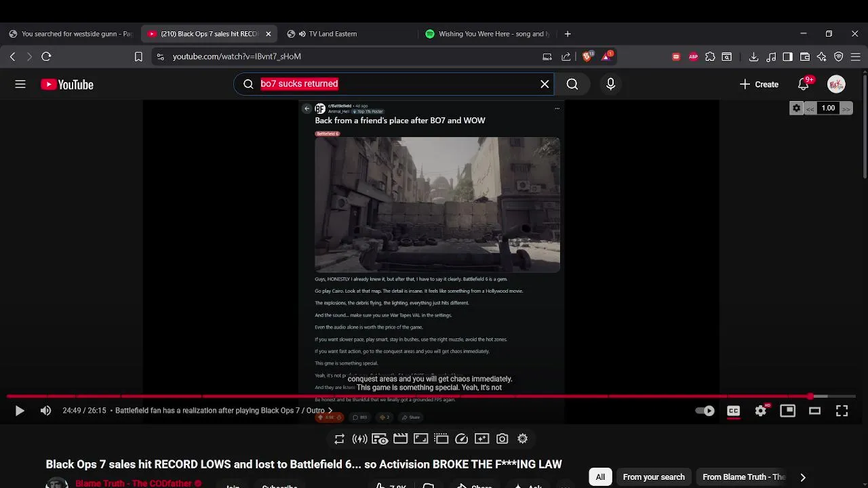
Task: Open the account avatar menu
Action: tap(836, 84)
